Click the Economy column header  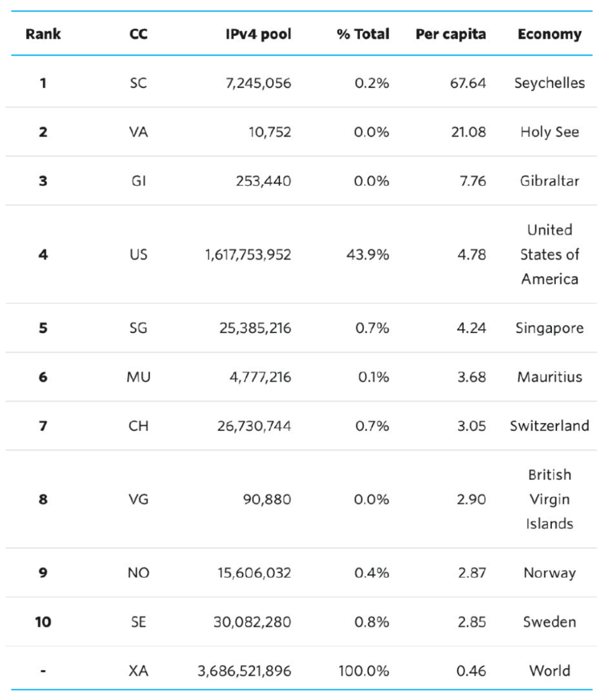coord(550,35)
